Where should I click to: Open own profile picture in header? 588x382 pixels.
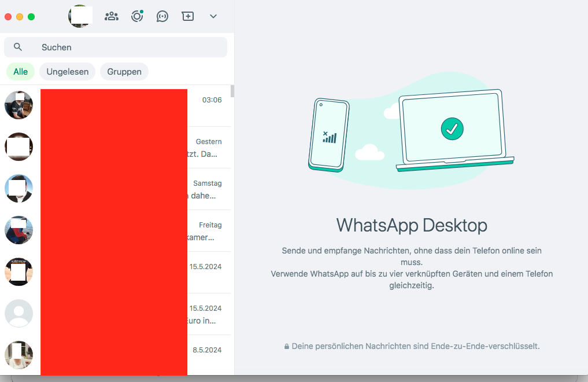click(x=80, y=16)
